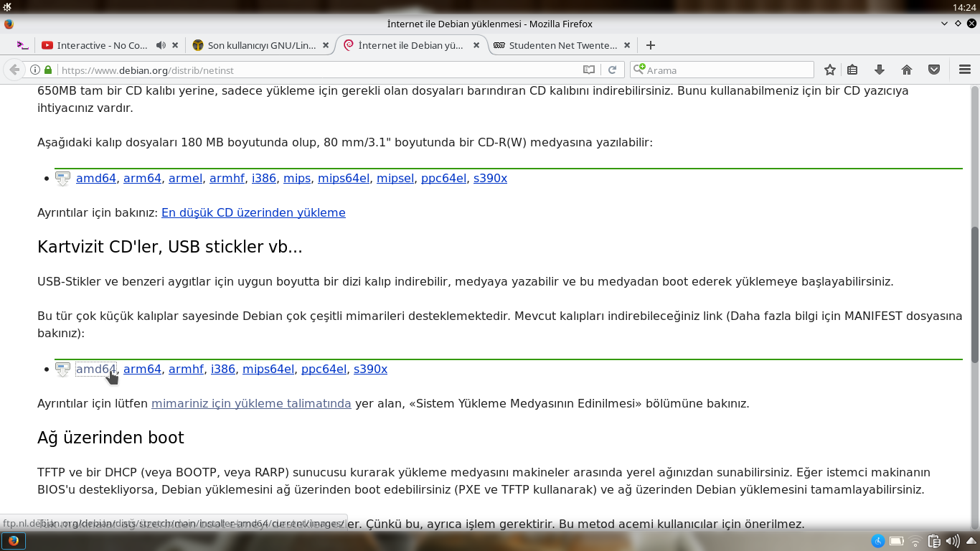Expand hidden system tray icons arrow
This screenshot has width=980, height=551.
(970, 541)
